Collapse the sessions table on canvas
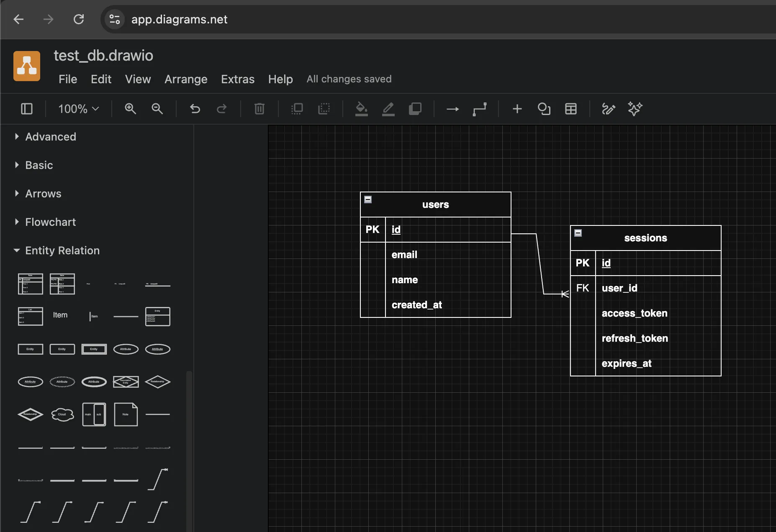 pyautogui.click(x=578, y=233)
